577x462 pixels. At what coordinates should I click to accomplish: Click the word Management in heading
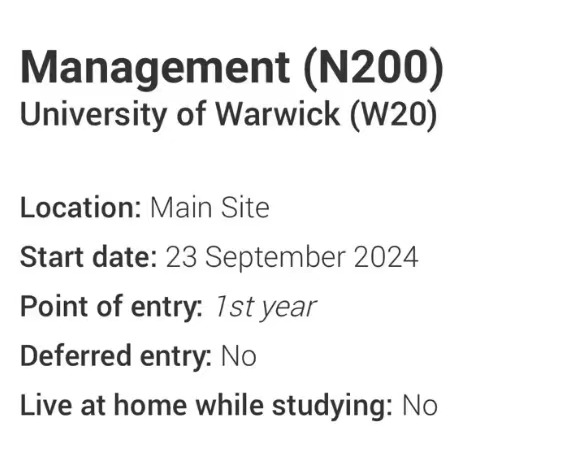(x=155, y=69)
